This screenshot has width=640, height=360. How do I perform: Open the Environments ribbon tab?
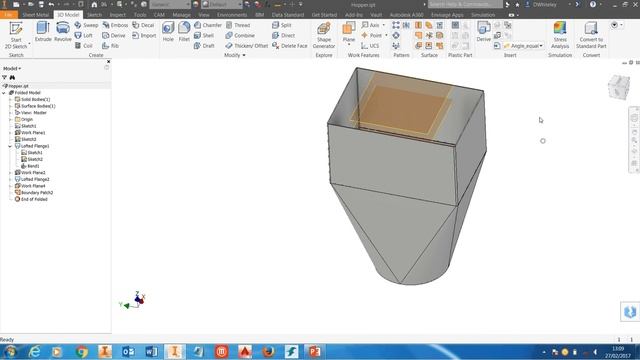tap(232, 15)
